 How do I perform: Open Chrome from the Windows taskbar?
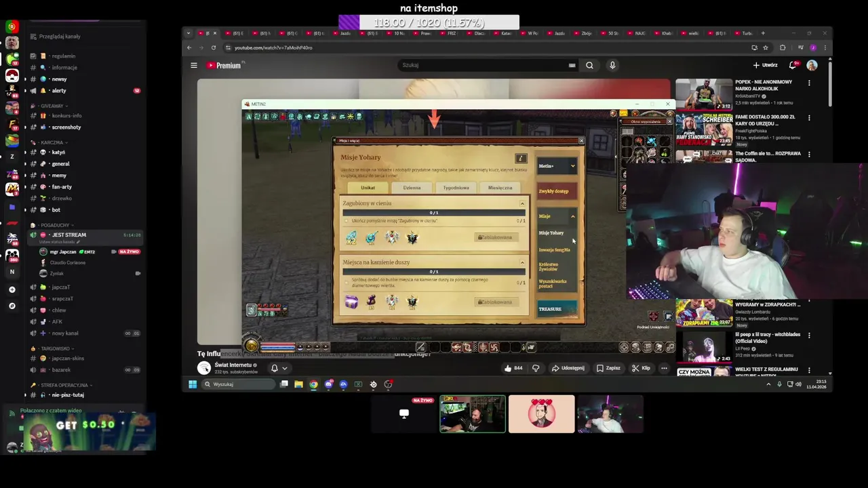(x=313, y=384)
